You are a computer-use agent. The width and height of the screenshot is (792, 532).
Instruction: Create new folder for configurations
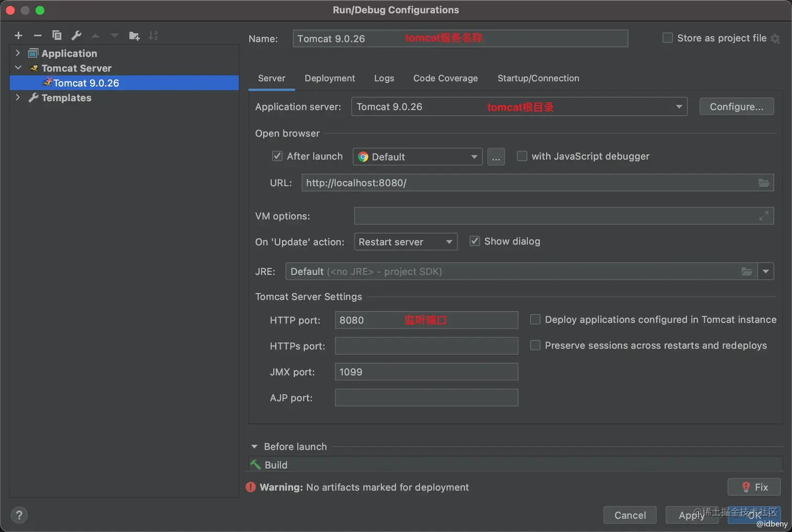pos(134,36)
